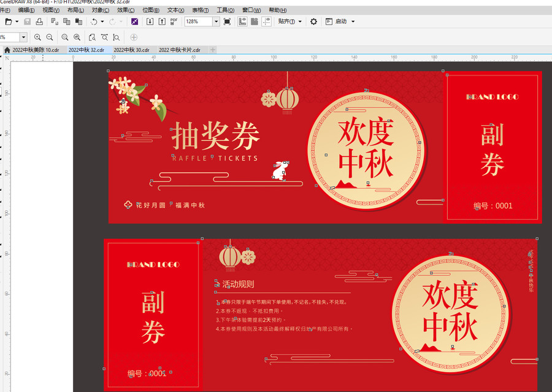This screenshot has width=552, height=392.
Task: Open the 位图(B) menu
Action: 151,10
